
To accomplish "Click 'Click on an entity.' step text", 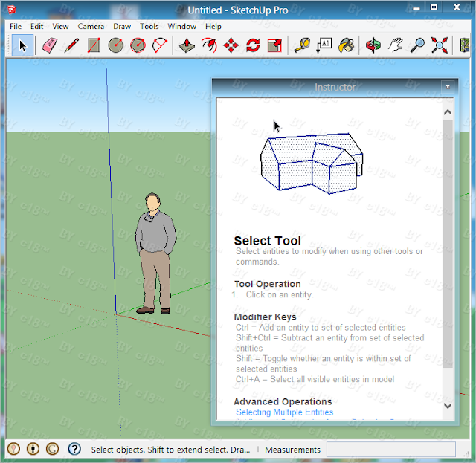I will pos(280,294).
